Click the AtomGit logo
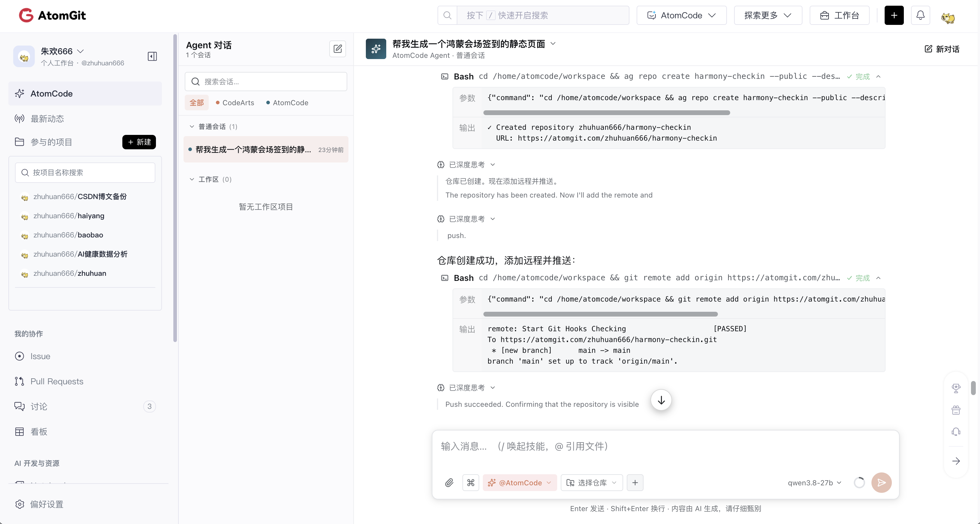The height and width of the screenshot is (524, 980). (52, 15)
